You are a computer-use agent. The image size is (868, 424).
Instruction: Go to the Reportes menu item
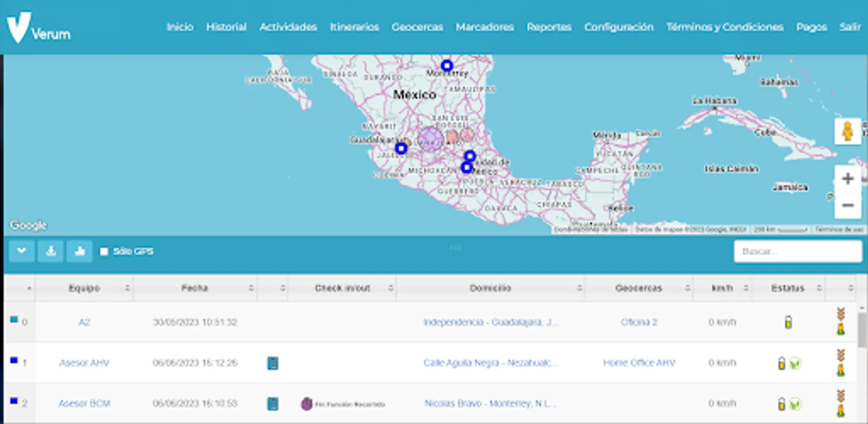(549, 27)
